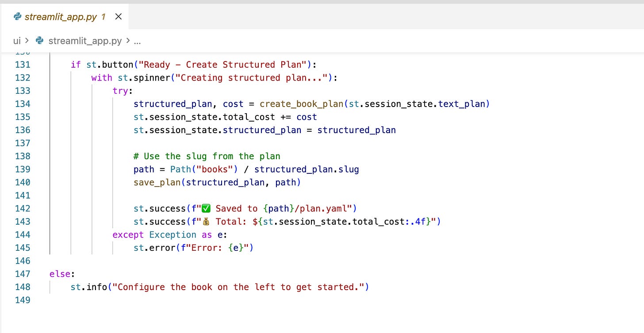This screenshot has height=333, width=644.
Task: Click the Python icon in the tab
Action: 18,17
